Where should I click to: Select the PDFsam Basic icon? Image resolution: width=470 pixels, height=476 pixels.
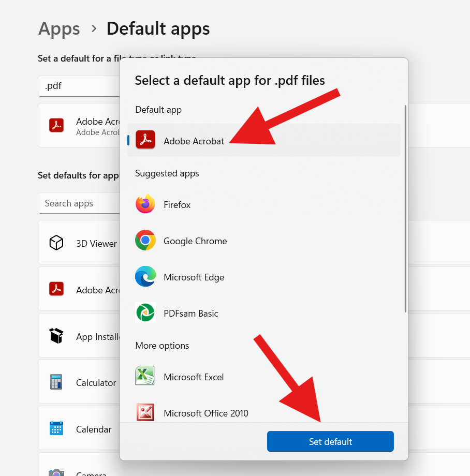click(x=145, y=313)
